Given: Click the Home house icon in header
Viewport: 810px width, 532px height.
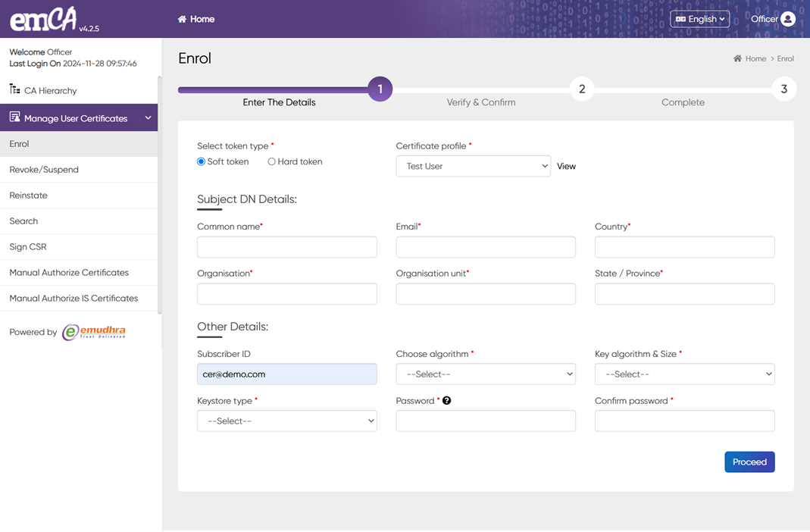Looking at the screenshot, I should click(182, 19).
